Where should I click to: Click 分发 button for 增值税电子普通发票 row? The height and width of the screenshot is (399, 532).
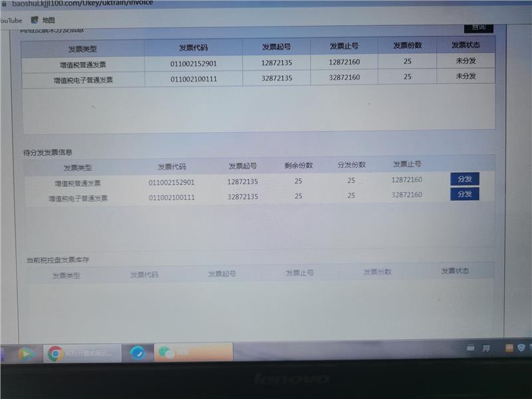[464, 194]
